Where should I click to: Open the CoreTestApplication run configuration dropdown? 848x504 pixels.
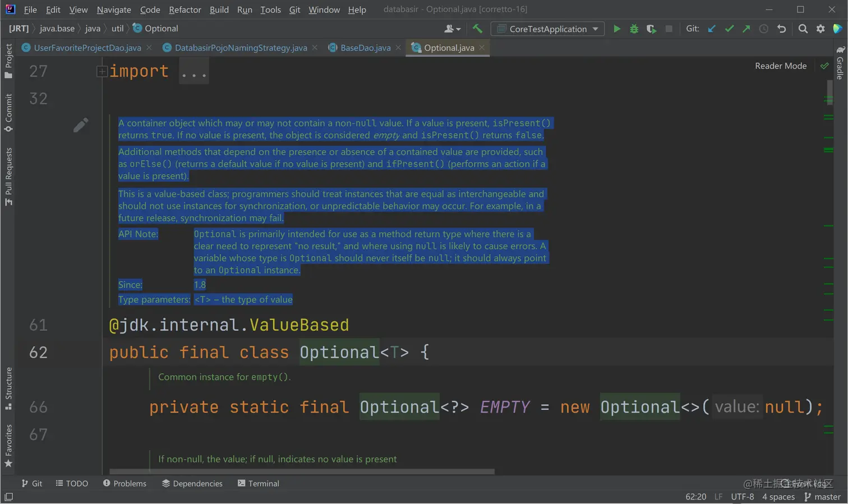coord(547,29)
